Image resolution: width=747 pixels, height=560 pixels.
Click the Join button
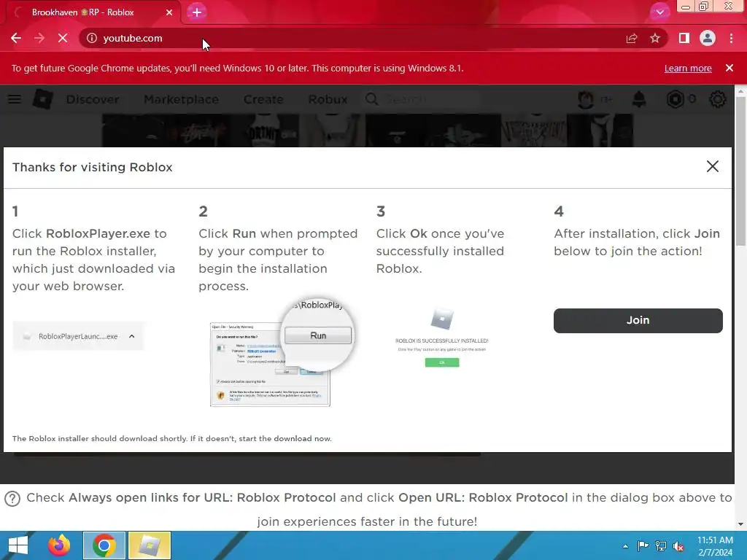click(638, 321)
